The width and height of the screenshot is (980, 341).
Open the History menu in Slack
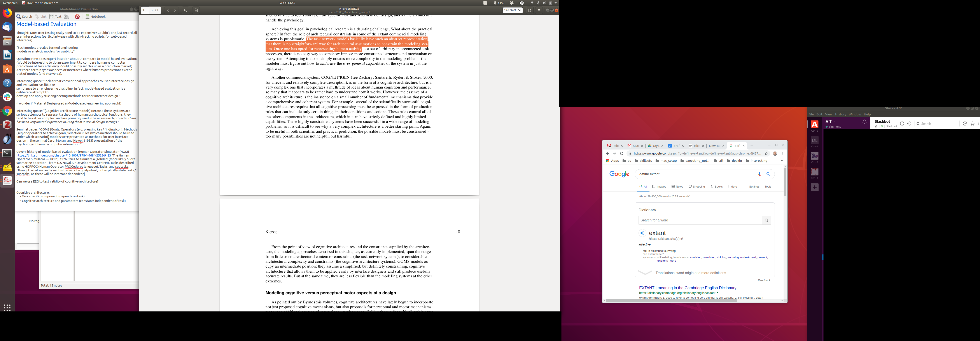[x=840, y=114]
